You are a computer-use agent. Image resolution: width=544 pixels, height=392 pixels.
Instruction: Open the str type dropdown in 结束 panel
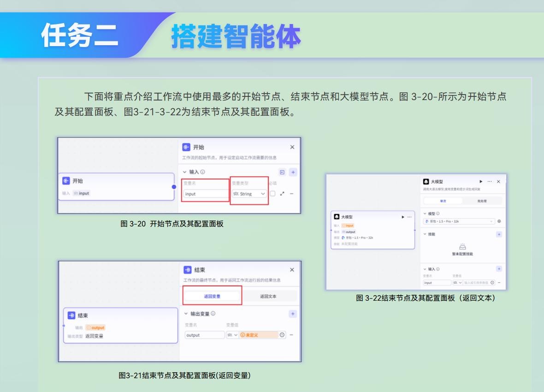pyautogui.click(x=232, y=335)
